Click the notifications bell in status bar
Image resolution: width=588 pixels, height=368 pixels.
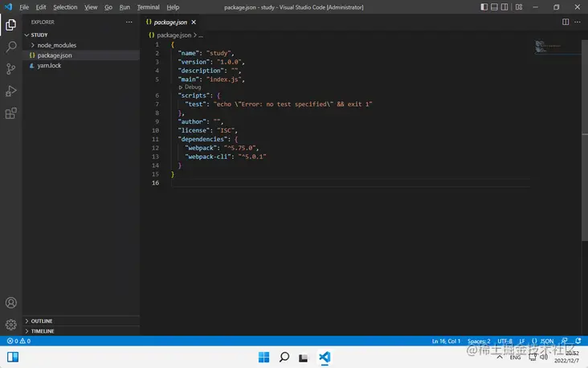pyautogui.click(x=578, y=341)
